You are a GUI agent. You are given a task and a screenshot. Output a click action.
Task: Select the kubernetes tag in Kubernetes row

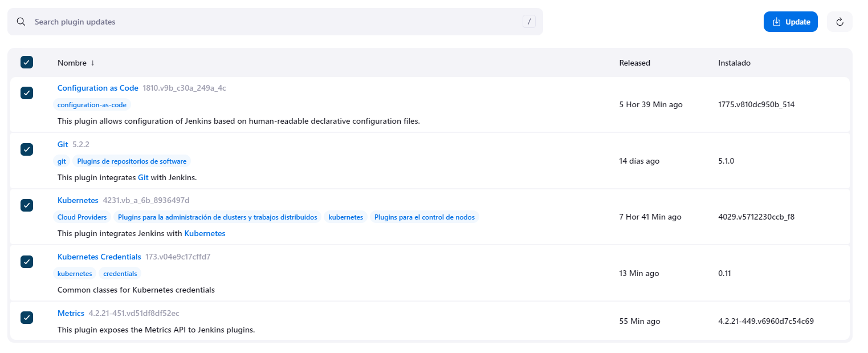(x=346, y=217)
